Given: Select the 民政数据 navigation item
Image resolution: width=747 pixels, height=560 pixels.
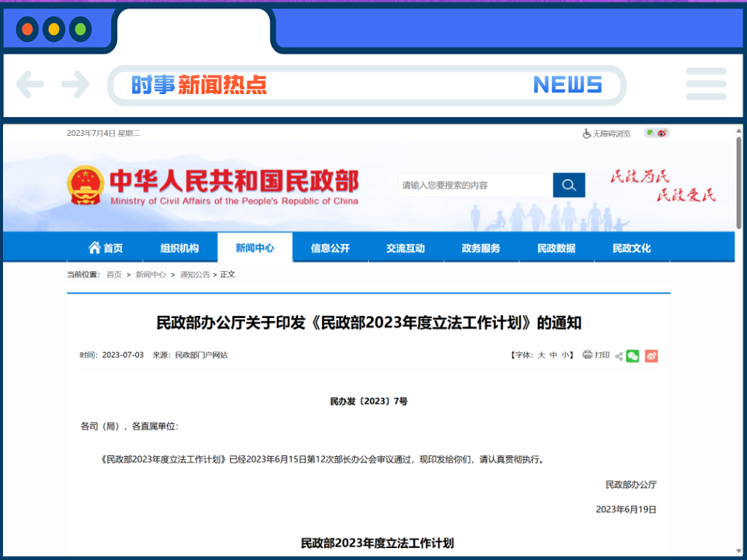Looking at the screenshot, I should (x=557, y=247).
